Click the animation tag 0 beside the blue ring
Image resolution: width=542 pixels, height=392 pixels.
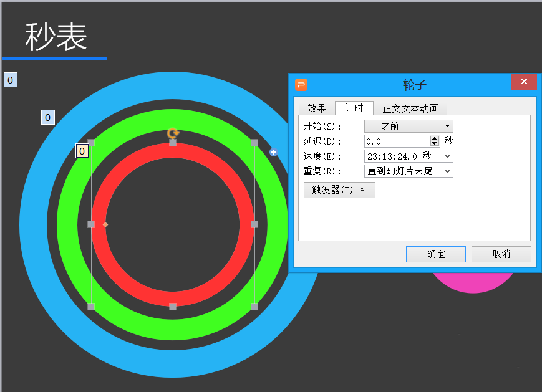(x=11, y=80)
